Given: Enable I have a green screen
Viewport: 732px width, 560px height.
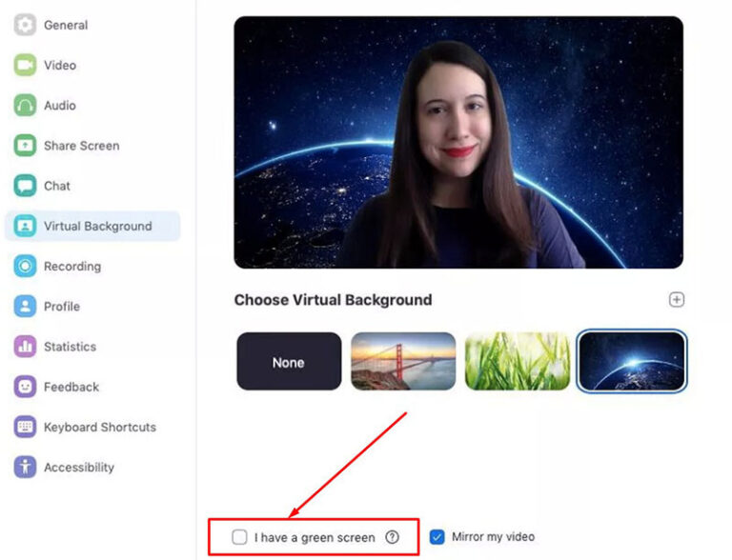Looking at the screenshot, I should tap(239, 537).
